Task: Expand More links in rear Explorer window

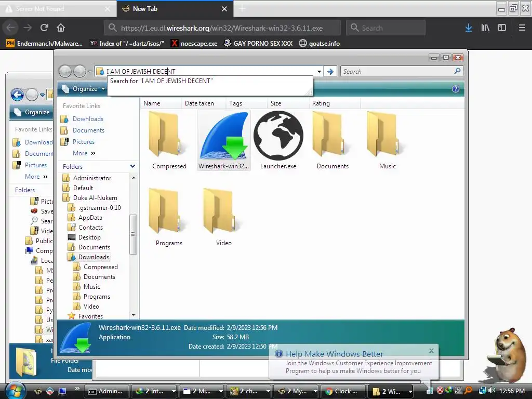Action: pyautogui.click(x=36, y=177)
